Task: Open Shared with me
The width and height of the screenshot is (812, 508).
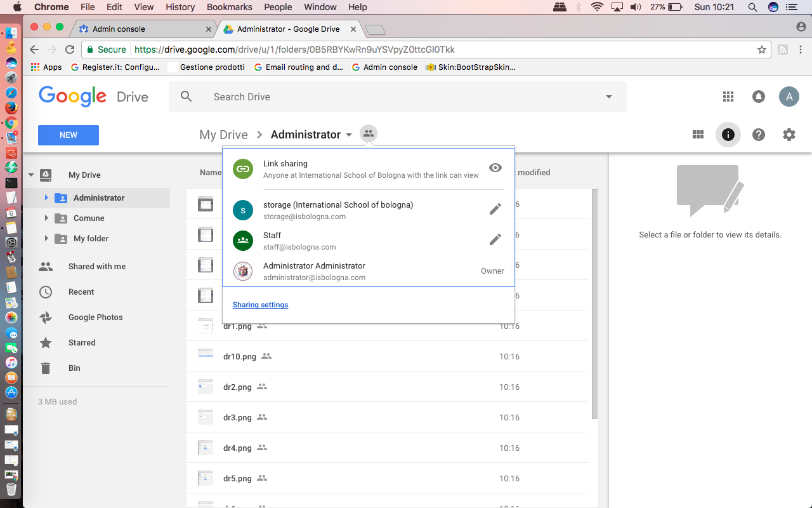Action: tap(96, 267)
